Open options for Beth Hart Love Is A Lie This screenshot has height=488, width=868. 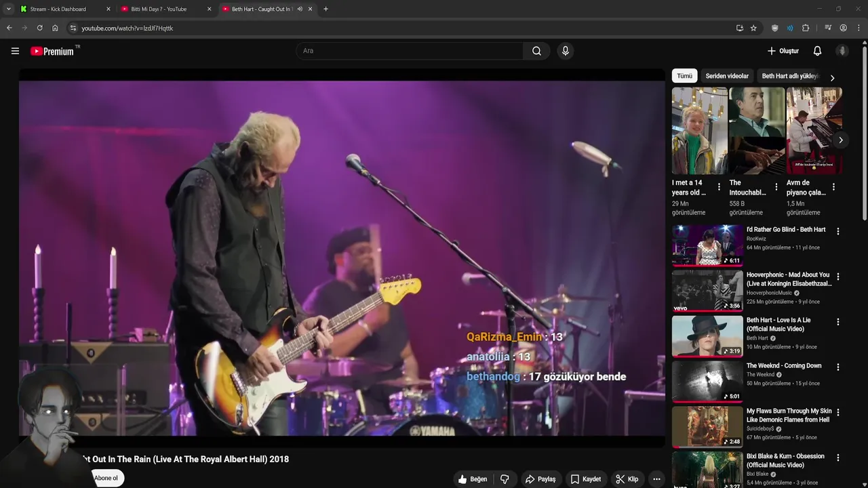pyautogui.click(x=837, y=322)
